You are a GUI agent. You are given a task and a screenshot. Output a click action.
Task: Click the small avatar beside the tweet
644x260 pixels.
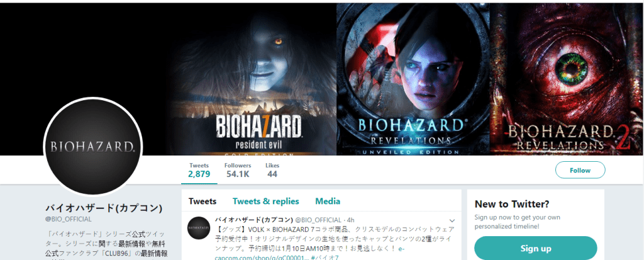[x=199, y=227]
